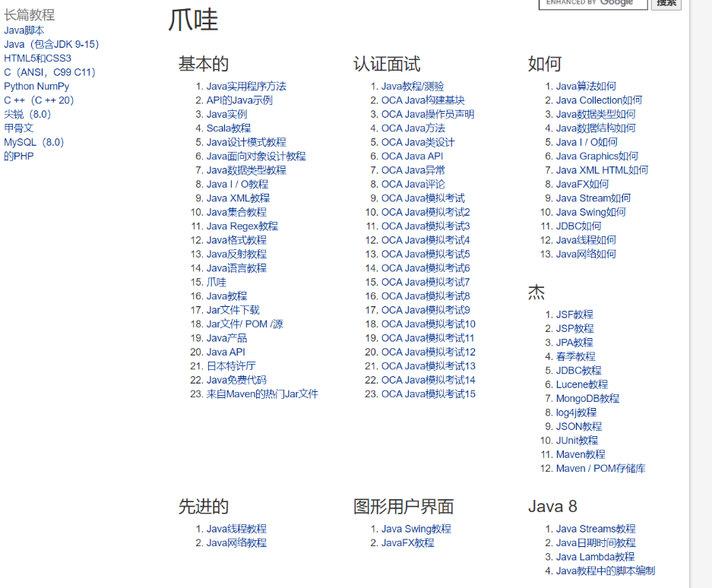The width and height of the screenshot is (712, 588).
Task: Open OCA Java模拟考试10 link
Action: tap(429, 324)
